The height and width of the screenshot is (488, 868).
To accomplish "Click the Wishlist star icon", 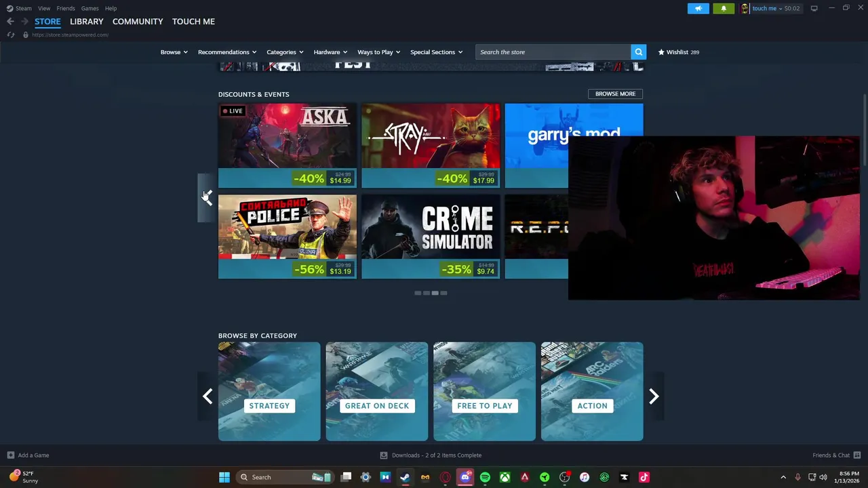I will (661, 52).
